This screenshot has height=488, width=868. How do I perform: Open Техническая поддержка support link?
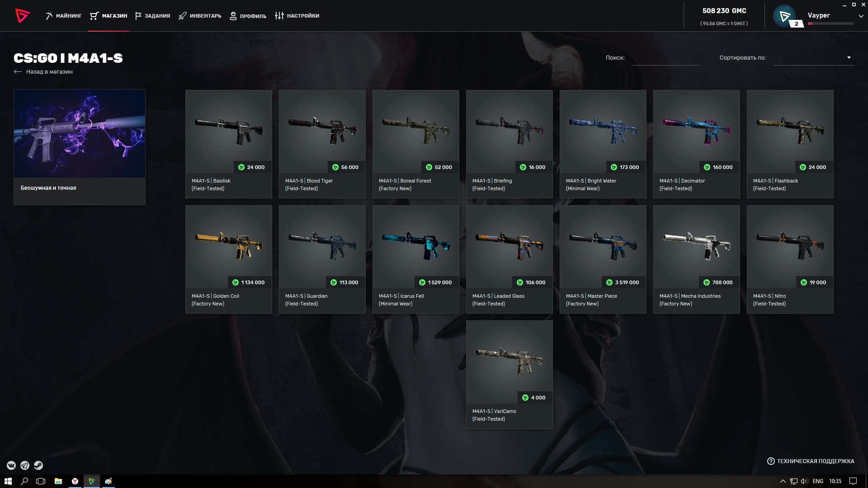click(811, 461)
